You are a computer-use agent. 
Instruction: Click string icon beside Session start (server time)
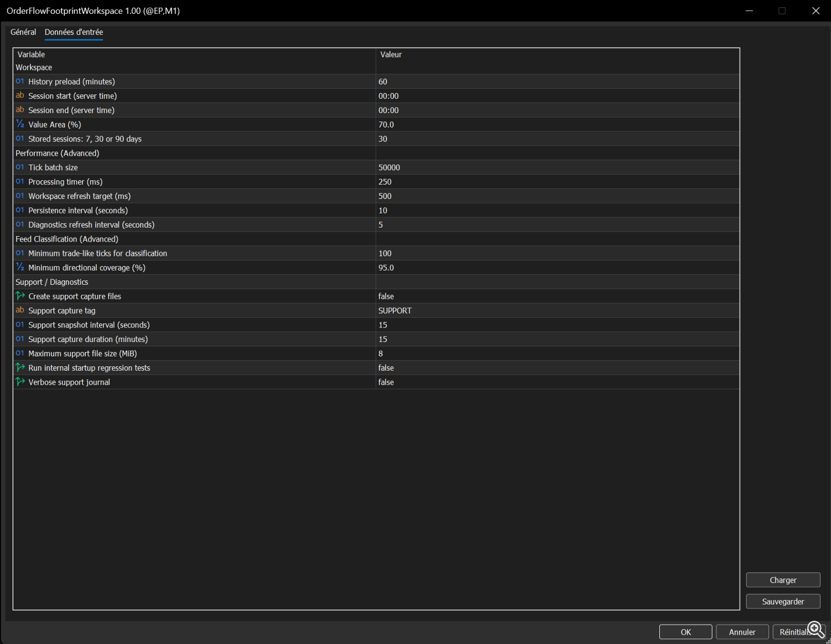click(20, 96)
